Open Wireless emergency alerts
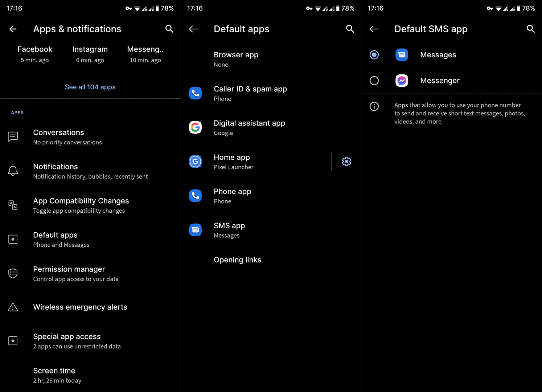 pos(90,307)
